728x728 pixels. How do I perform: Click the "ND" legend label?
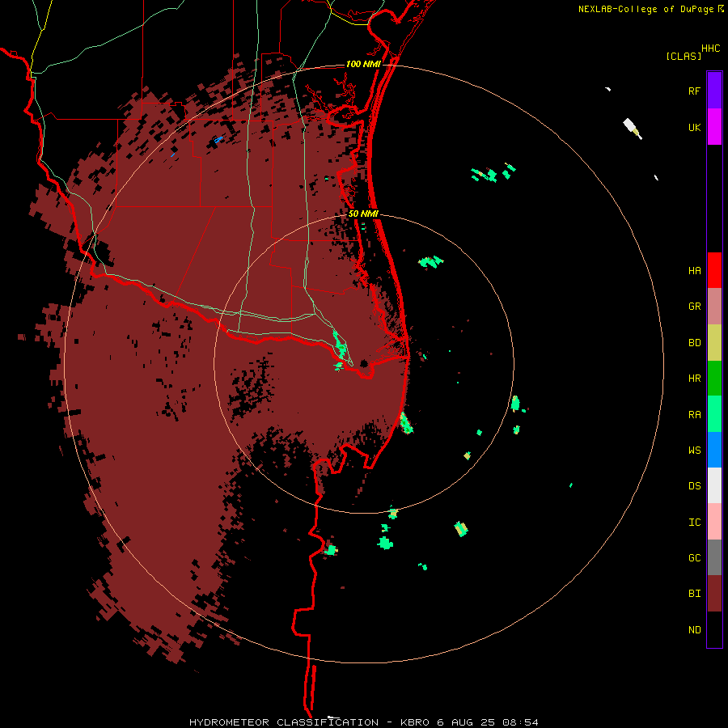tap(694, 630)
